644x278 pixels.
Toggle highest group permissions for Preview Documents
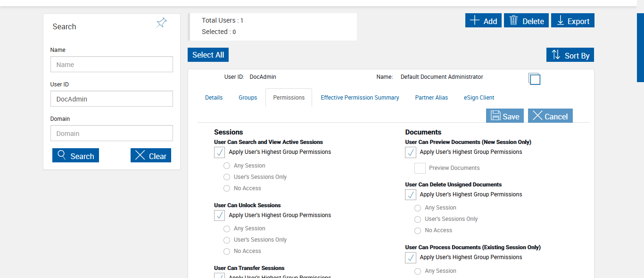(411, 152)
